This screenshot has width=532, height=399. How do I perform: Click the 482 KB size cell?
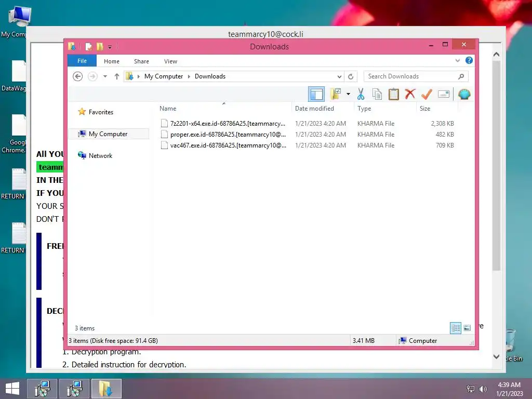click(445, 135)
